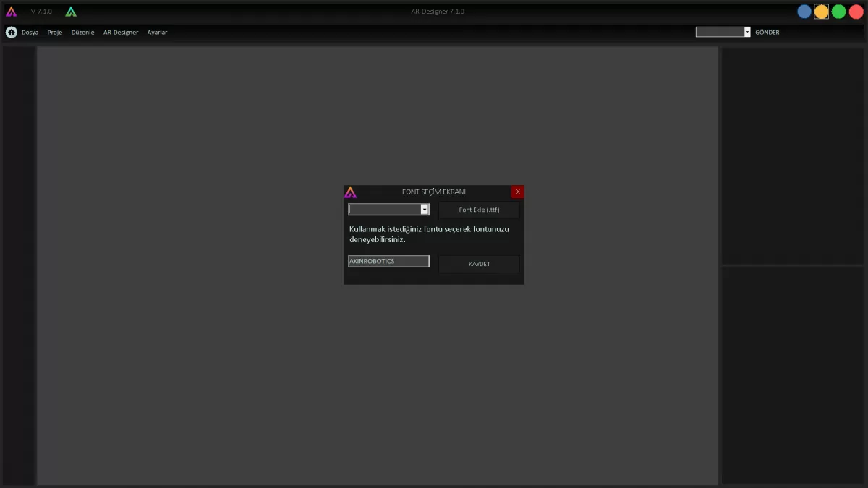Screen dimensions: 868x488
Task: Click the GÖNDER button
Action: tap(767, 33)
